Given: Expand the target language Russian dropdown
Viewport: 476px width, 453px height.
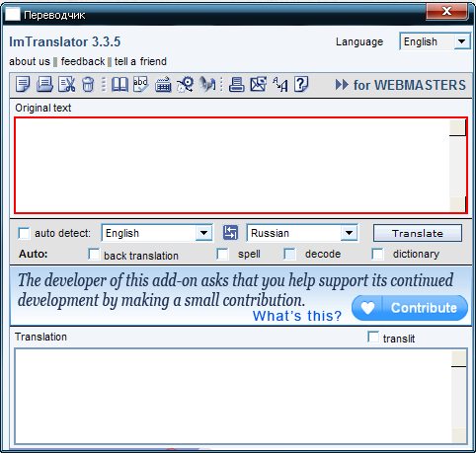Looking at the screenshot, I should pyautogui.click(x=302, y=233).
